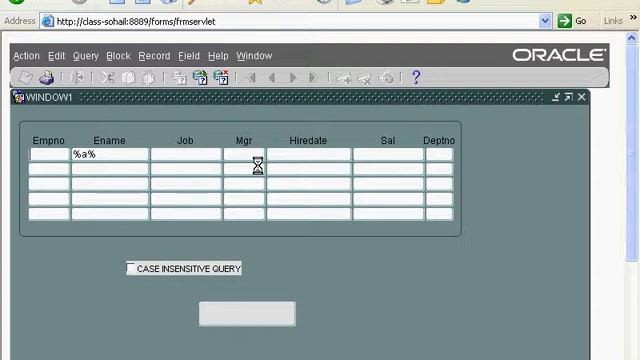Click the Ename column label
Viewport: 640px width, 360px height.
tap(109, 140)
